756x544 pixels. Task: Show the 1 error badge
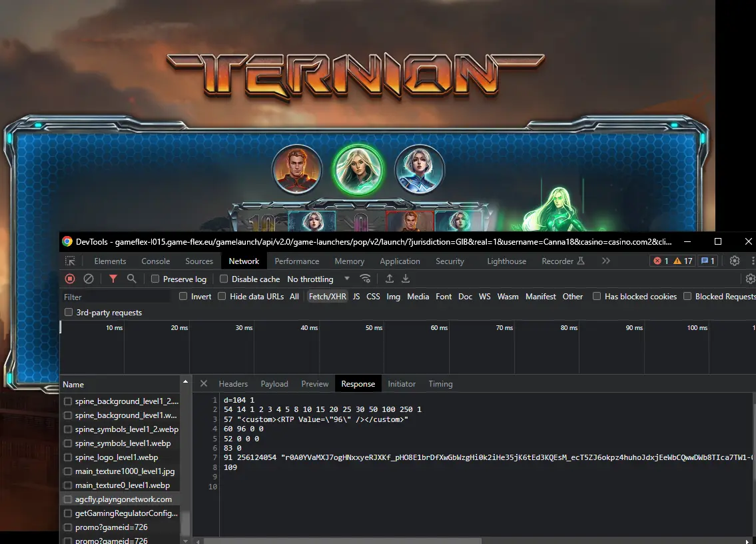[661, 261]
